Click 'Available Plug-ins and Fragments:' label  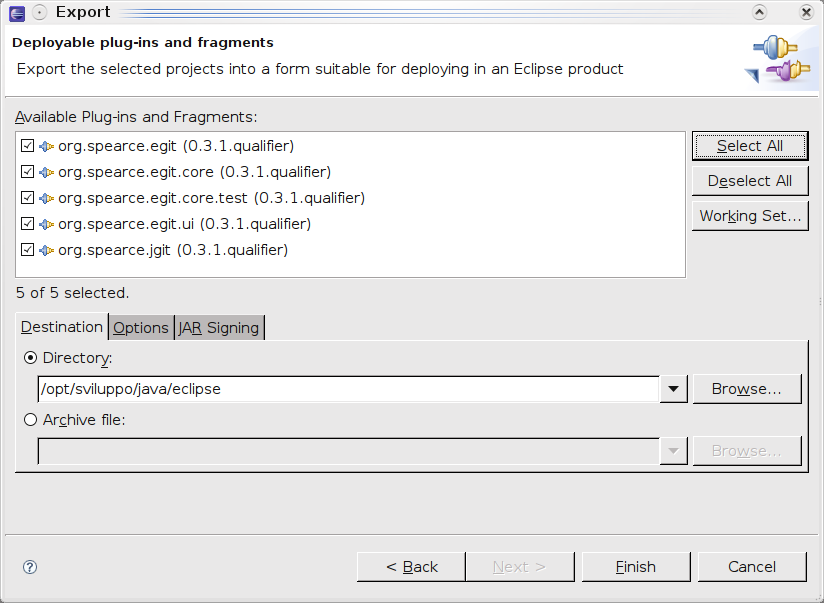click(136, 117)
